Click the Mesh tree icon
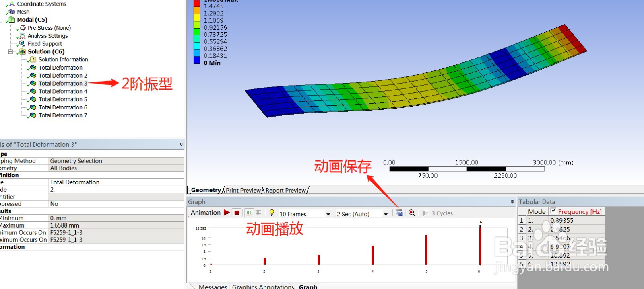Screen dimensions: 644x289 coord(12,12)
